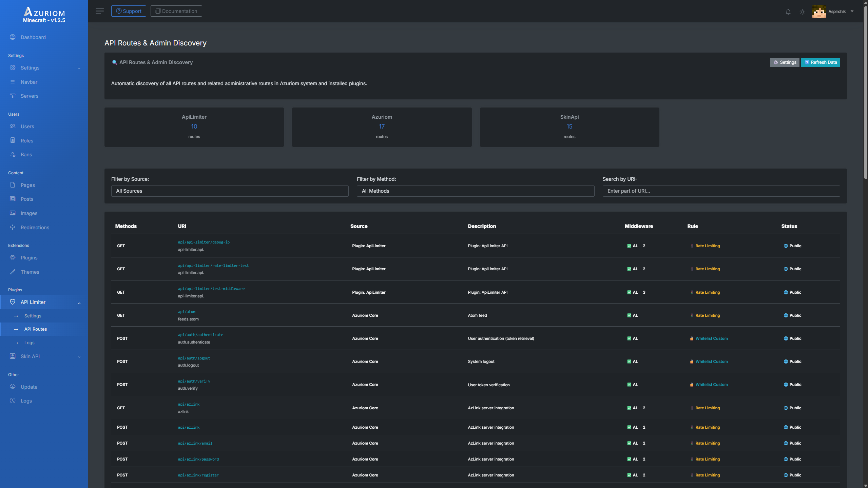Open the Documentation button
The width and height of the screenshot is (868, 488).
pyautogui.click(x=176, y=11)
